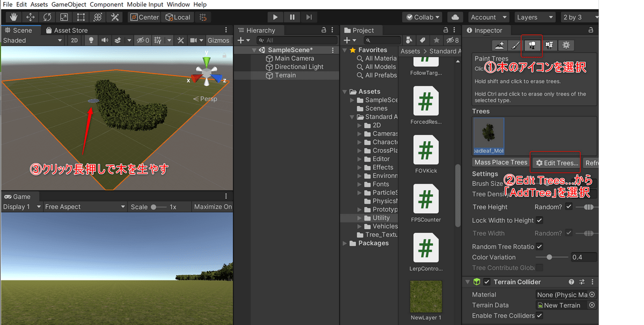Image resolution: width=644 pixels, height=325 pixels.
Task: Click the Edit Trees... button
Action: pyautogui.click(x=557, y=163)
